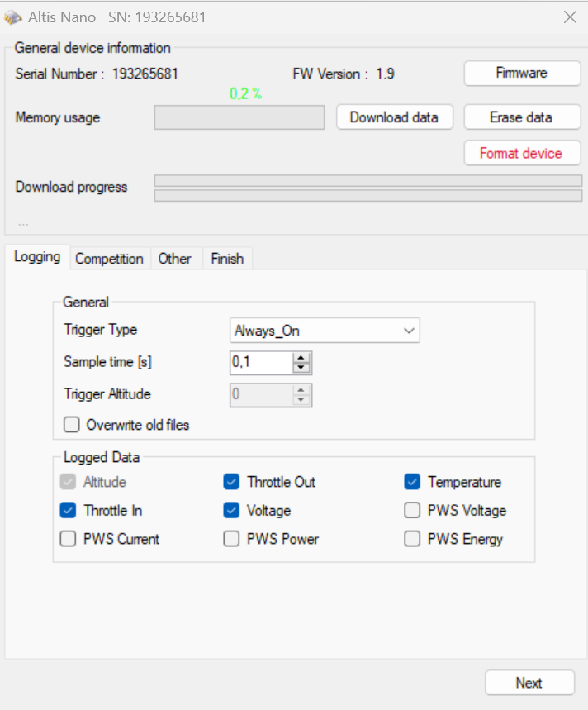Screen dimensions: 588x710
Task: Click the red Format device button
Action: [522, 153]
